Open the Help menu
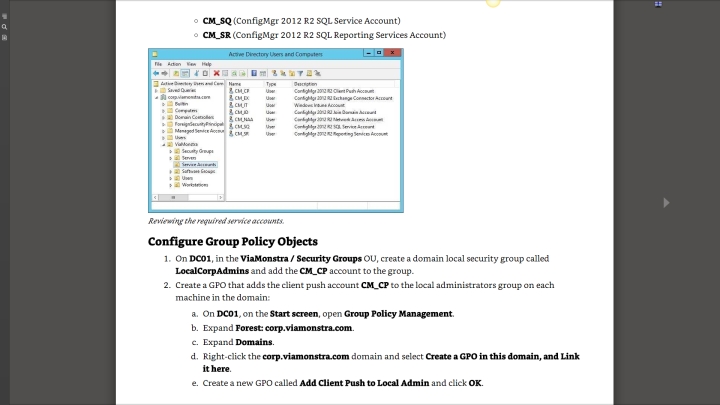 (207, 64)
